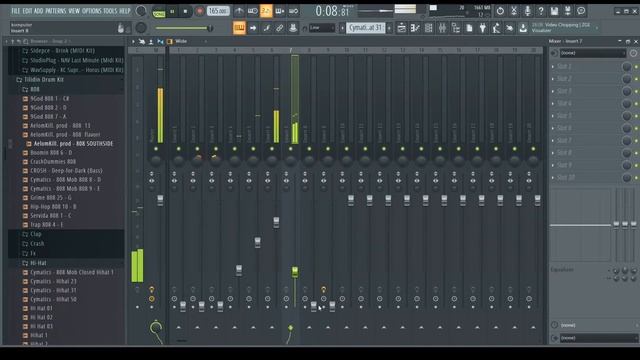This screenshot has width=640, height=360.
Task: Open the mixer input (none) dropdown at top
Action: [593, 53]
